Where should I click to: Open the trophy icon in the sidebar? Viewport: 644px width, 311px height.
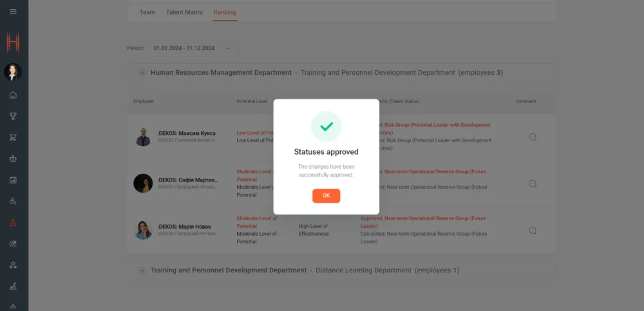pyautogui.click(x=14, y=117)
